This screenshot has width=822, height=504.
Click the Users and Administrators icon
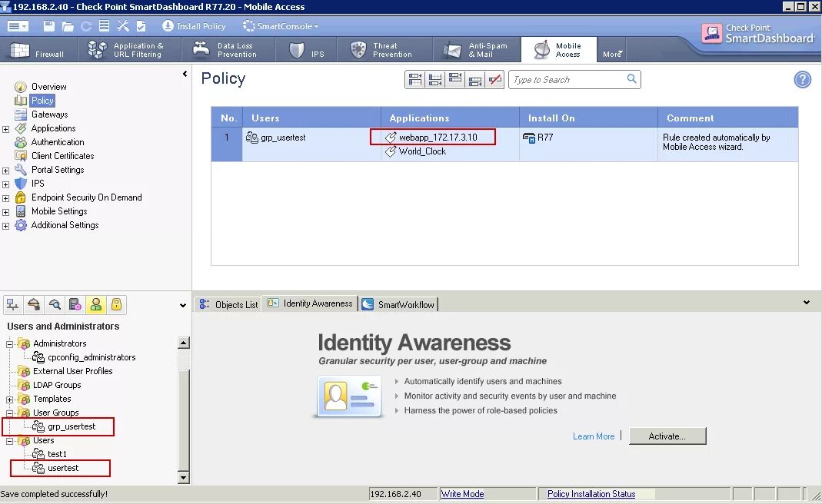click(x=96, y=305)
